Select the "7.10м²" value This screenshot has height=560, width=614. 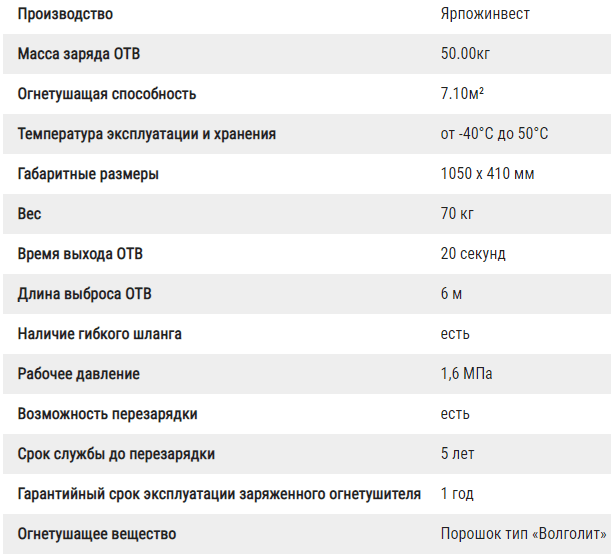point(463,94)
